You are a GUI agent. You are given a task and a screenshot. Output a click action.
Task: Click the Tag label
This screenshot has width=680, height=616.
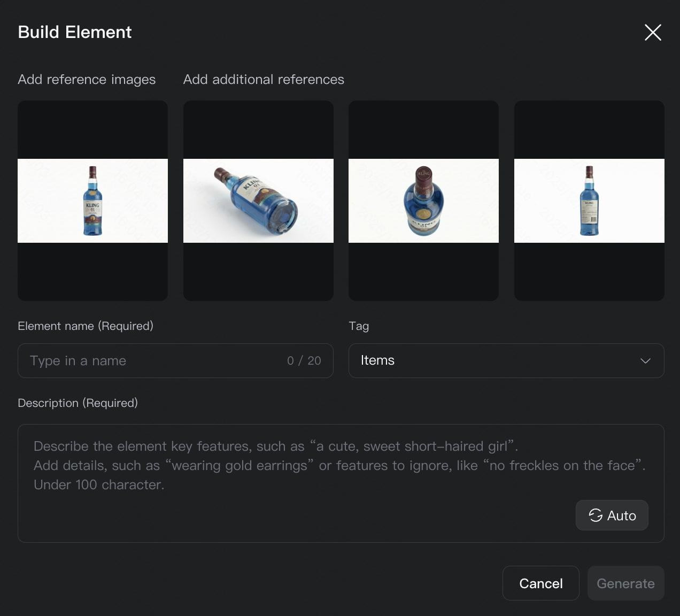coord(359,326)
